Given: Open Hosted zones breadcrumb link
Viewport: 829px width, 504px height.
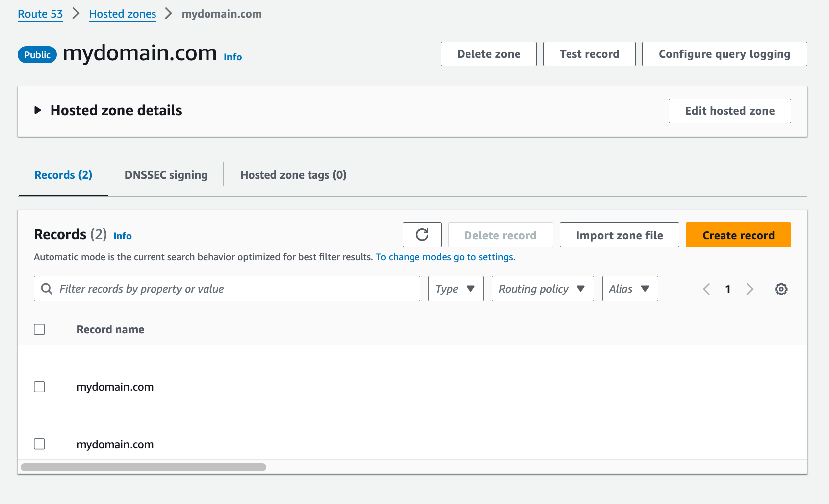Looking at the screenshot, I should 122,14.
